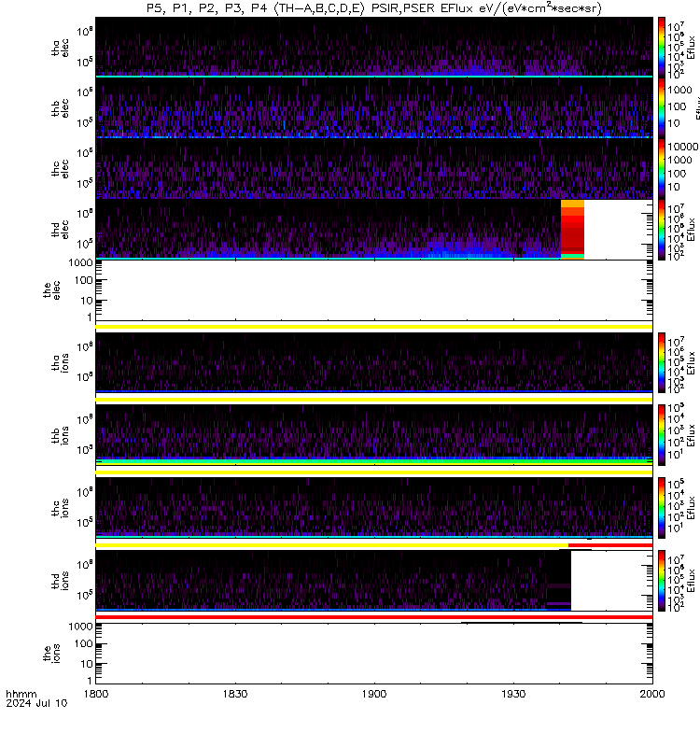This screenshot has width=700, height=747.
Task: Click the thc elec spectrogram panel
Action: pos(374,169)
